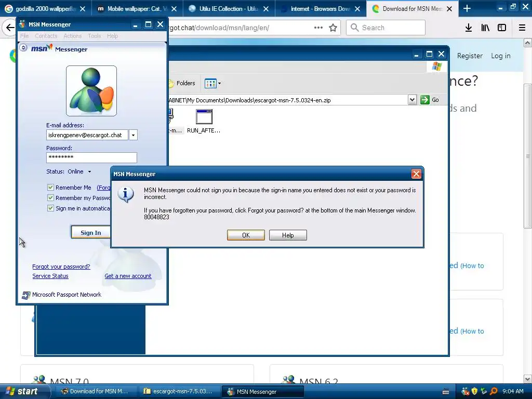Click the on-screen keyboard taskbar icon
This screenshot has width=532, height=399.
point(446,392)
